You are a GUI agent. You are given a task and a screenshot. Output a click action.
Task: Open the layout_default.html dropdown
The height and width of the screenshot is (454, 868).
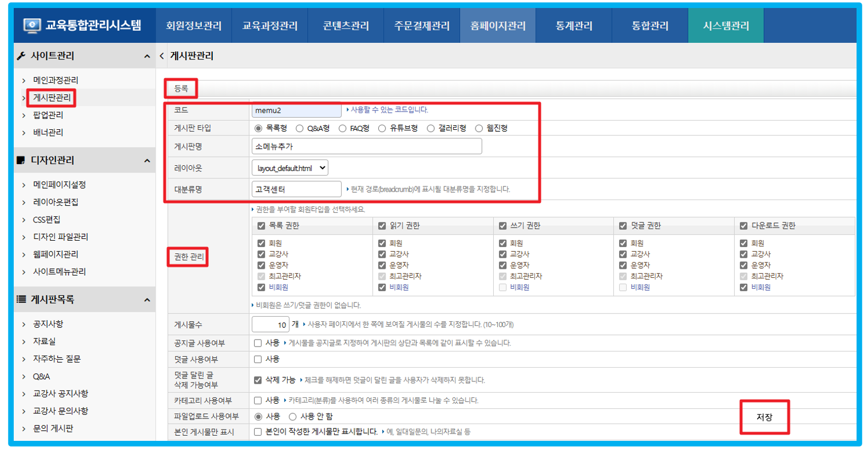point(290,168)
